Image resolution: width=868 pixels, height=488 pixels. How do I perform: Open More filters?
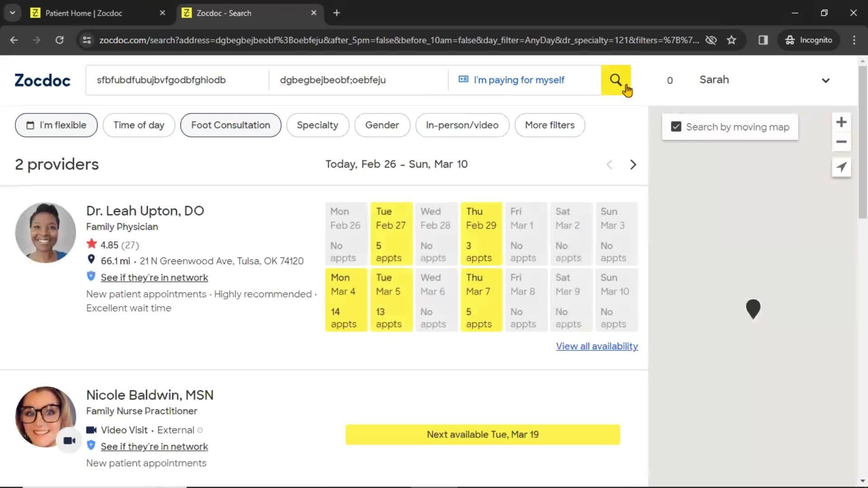(550, 125)
